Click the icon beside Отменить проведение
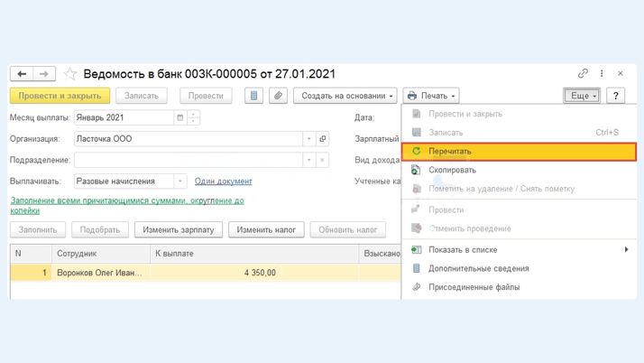 [416, 228]
